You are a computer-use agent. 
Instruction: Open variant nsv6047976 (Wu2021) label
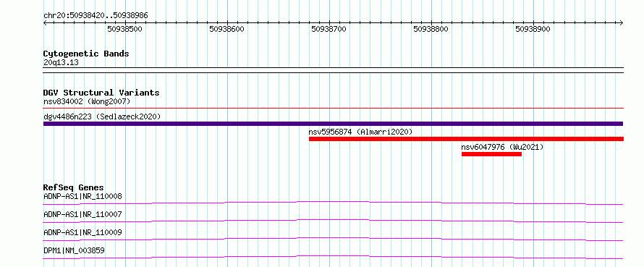pos(502,147)
